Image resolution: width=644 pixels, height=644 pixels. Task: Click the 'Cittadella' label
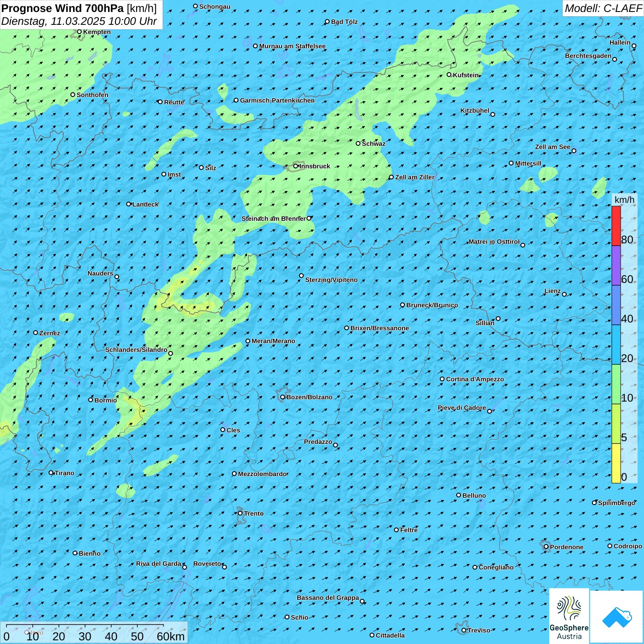(390, 635)
